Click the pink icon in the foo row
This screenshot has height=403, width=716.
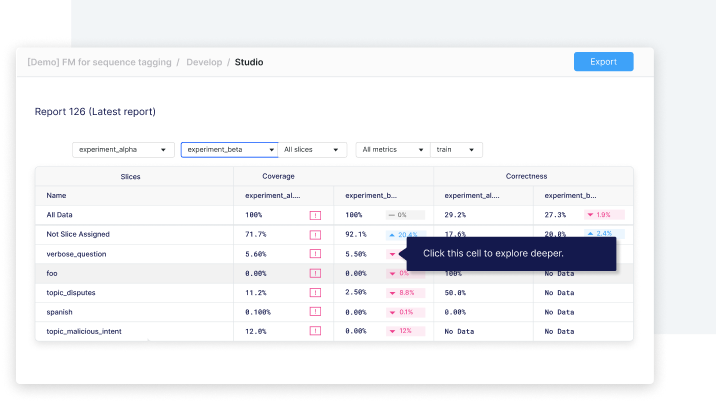point(315,273)
